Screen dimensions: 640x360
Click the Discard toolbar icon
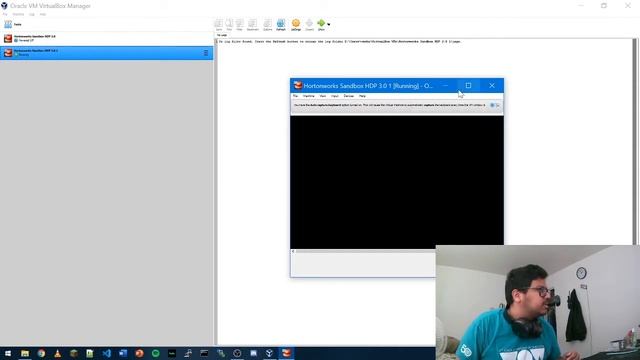[309, 24]
